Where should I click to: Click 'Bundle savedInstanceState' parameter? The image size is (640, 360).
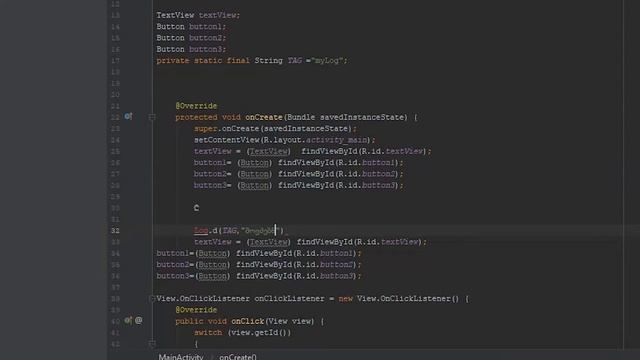[x=347, y=117]
